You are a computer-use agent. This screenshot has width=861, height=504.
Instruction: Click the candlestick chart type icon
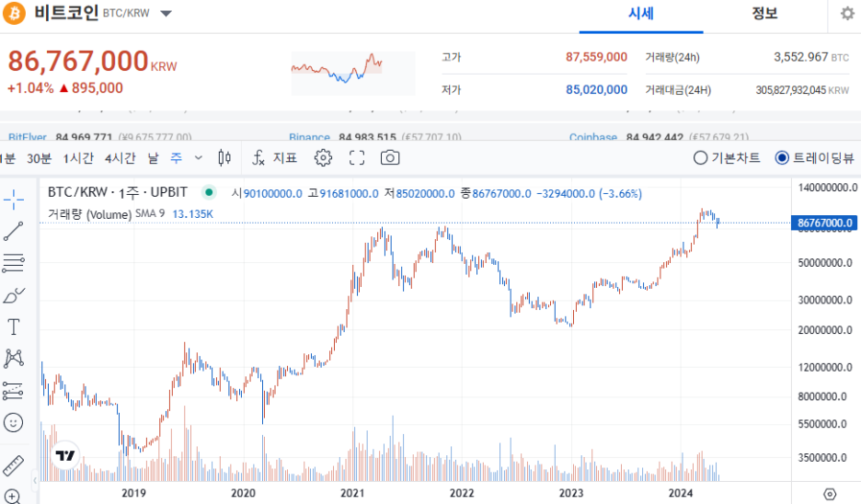(x=224, y=158)
